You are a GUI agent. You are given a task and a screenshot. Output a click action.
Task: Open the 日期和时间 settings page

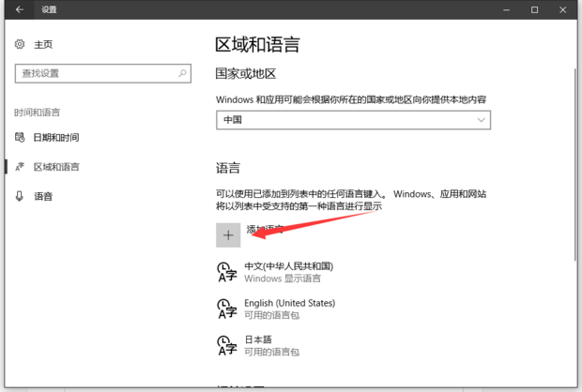pos(56,138)
